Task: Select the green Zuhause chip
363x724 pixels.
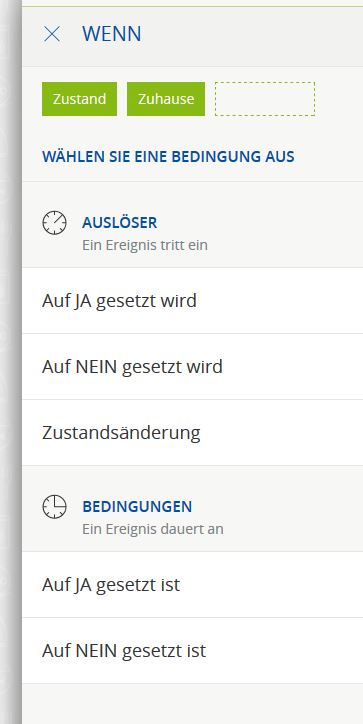Action: pos(166,99)
